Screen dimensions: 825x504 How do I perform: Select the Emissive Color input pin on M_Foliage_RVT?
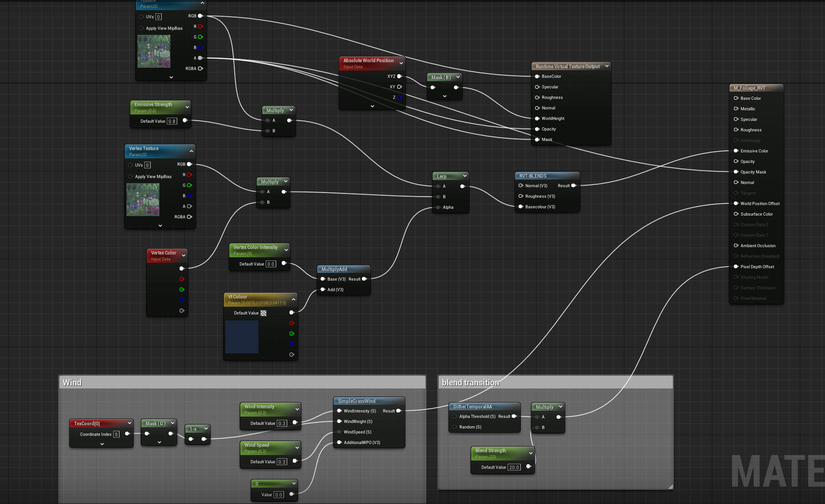736,151
